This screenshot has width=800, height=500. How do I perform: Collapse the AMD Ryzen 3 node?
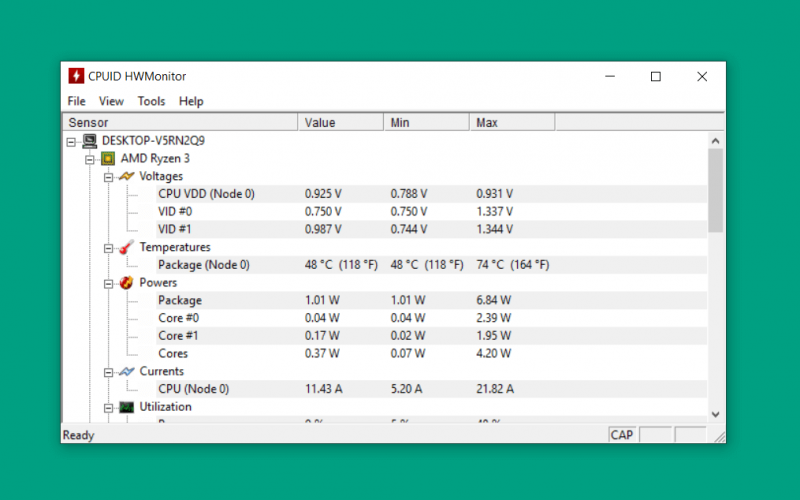[x=90, y=160]
